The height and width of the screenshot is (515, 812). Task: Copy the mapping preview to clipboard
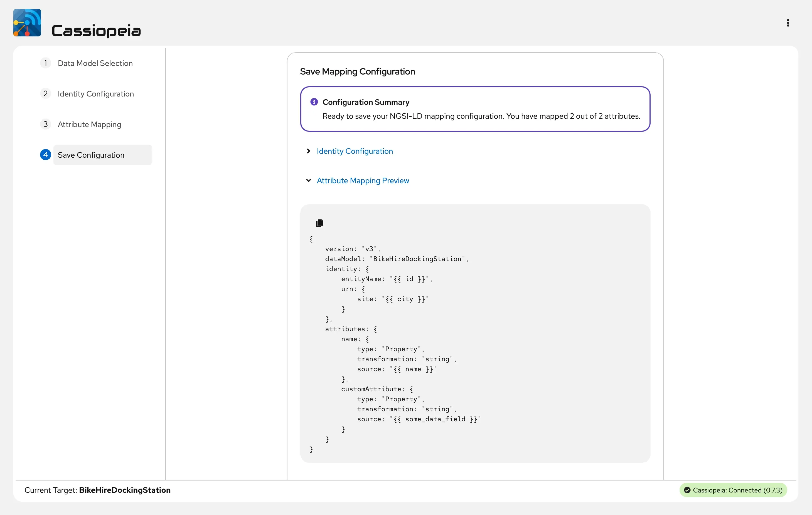[319, 223]
